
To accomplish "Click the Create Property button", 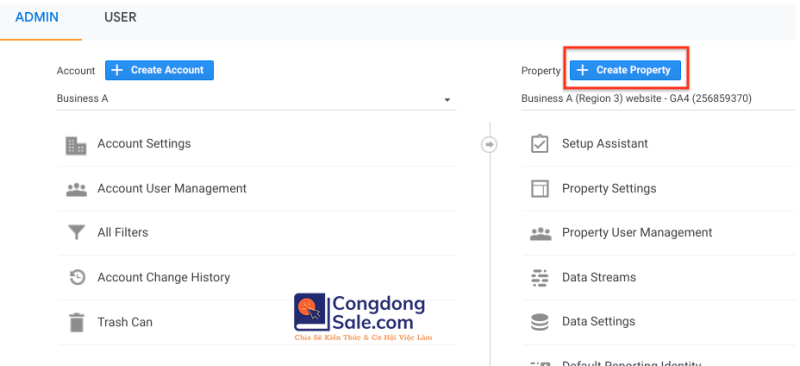I will click(x=625, y=70).
